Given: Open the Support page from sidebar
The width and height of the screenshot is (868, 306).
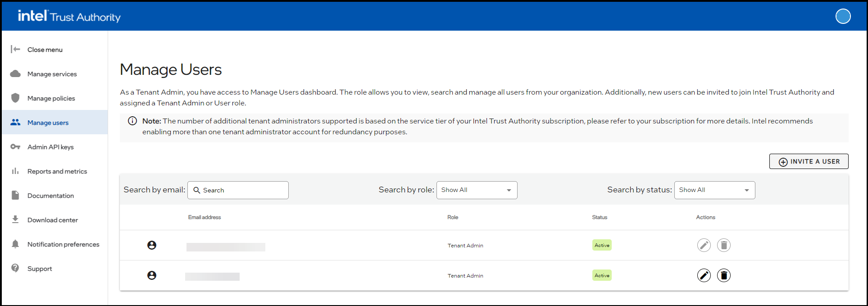Looking at the screenshot, I should click(40, 269).
